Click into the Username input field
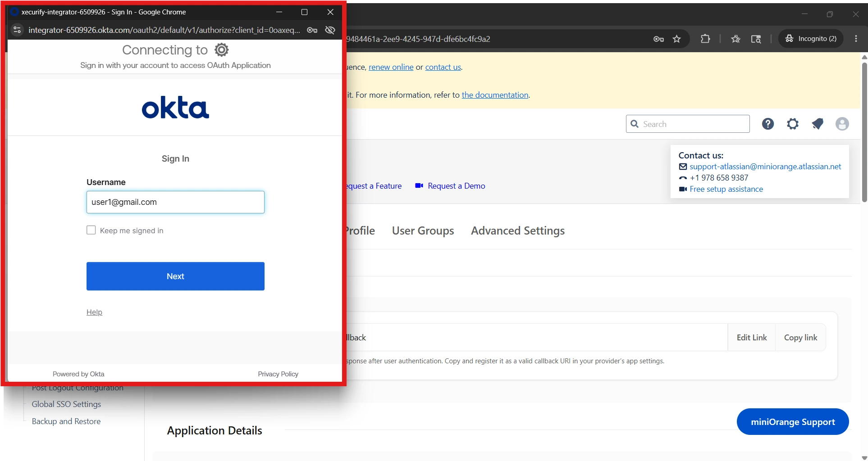The height and width of the screenshot is (461, 868). tap(175, 202)
